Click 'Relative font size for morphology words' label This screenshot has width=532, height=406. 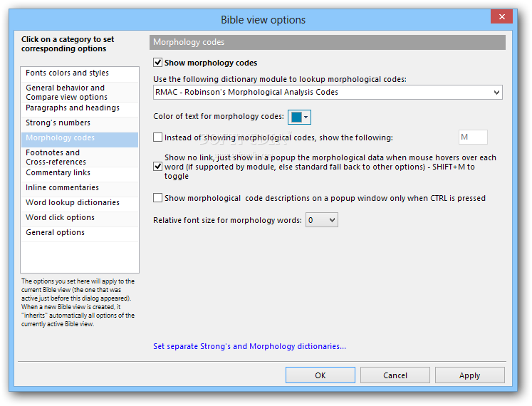click(x=227, y=220)
